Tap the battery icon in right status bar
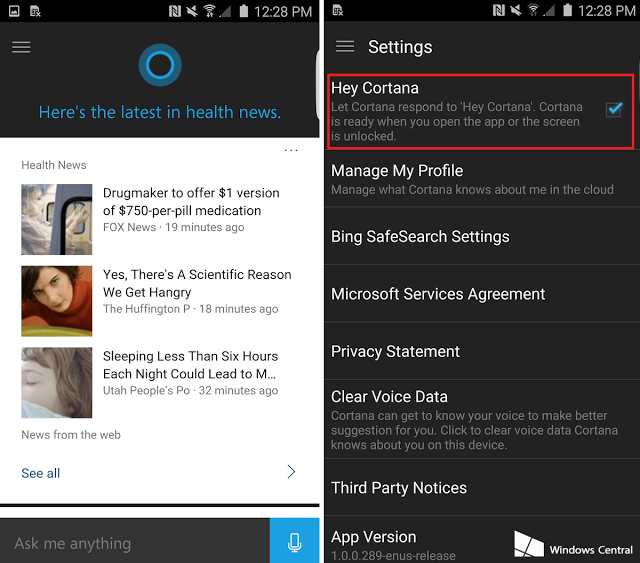640x563 pixels. (x=567, y=10)
